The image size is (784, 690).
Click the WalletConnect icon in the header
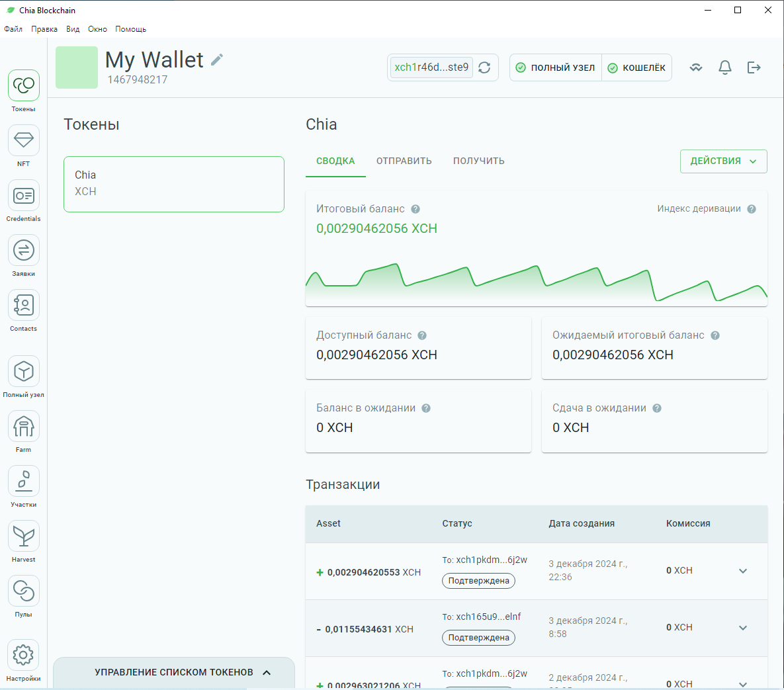pos(696,67)
